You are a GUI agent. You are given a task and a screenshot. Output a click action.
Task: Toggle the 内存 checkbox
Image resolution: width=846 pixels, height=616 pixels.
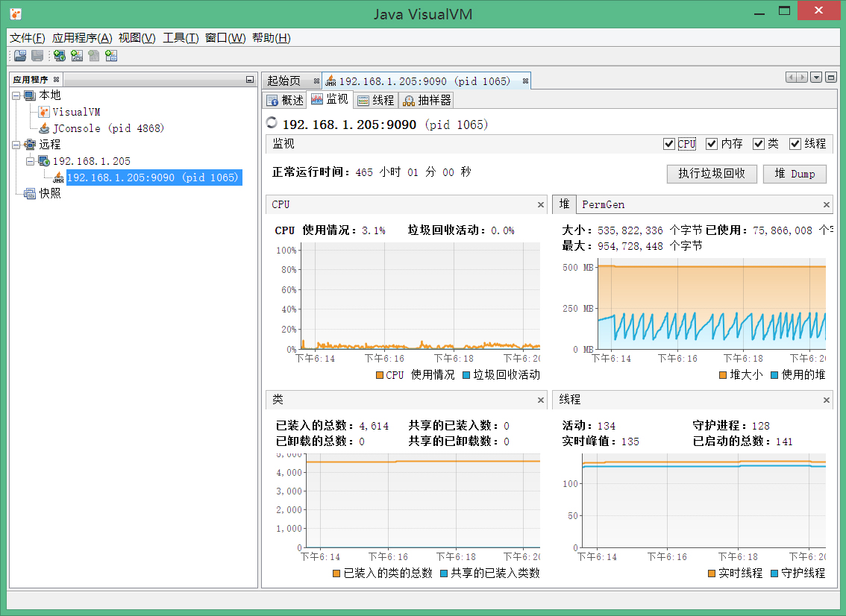[712, 144]
